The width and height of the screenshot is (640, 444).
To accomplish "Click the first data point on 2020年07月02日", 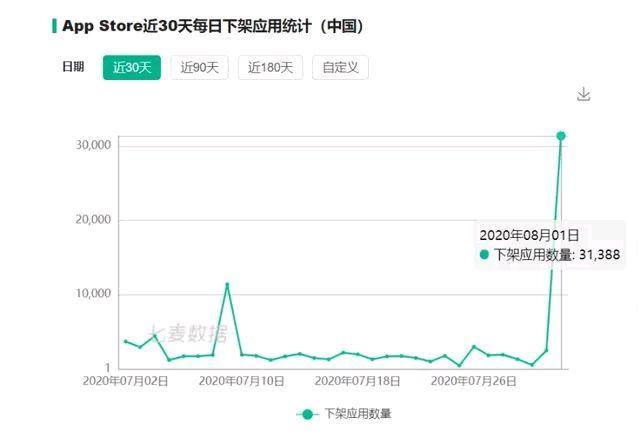I will point(126,341).
